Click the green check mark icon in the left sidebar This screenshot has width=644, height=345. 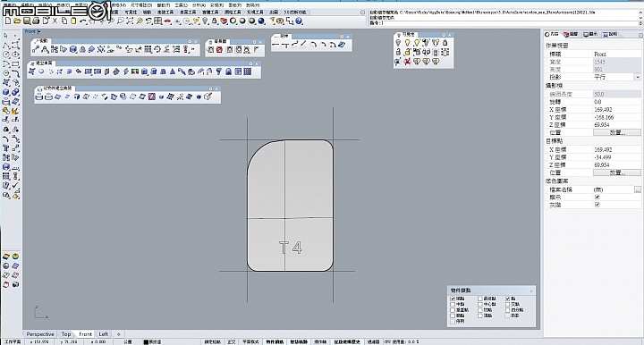[x=15, y=185]
